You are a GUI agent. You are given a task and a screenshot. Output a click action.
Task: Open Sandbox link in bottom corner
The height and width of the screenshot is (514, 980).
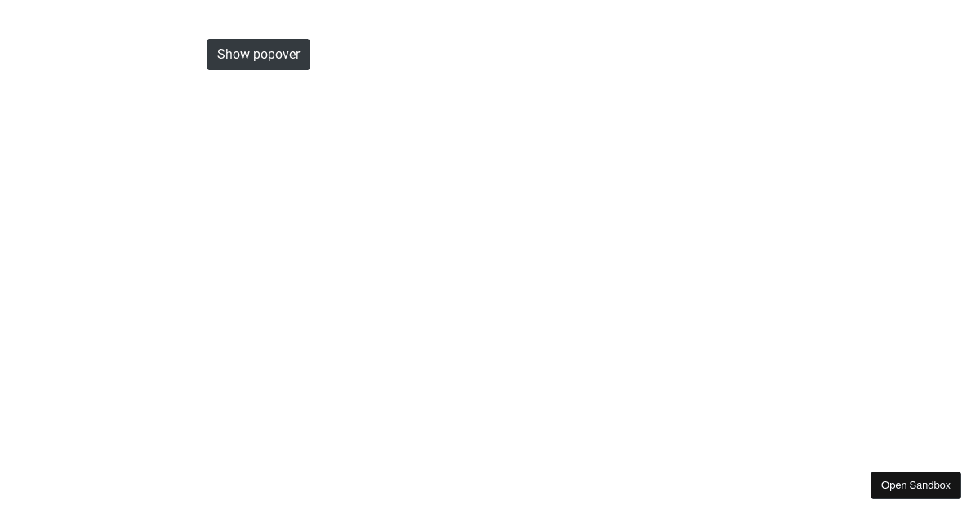pos(915,485)
